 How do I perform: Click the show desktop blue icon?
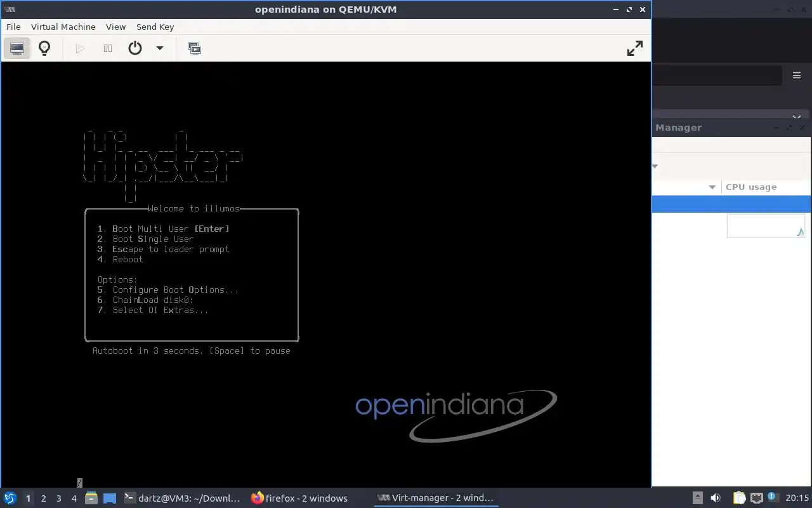point(110,498)
